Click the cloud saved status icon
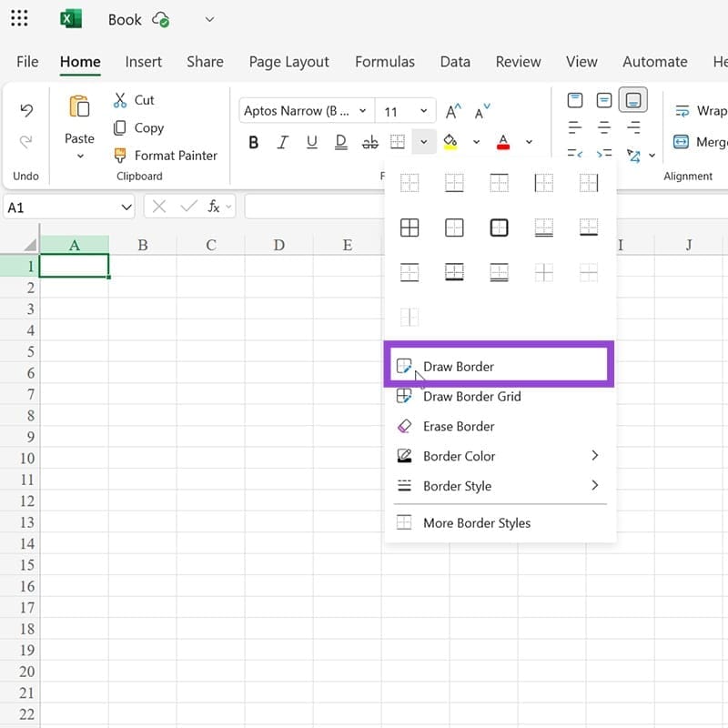This screenshot has height=728, width=728. click(161, 19)
